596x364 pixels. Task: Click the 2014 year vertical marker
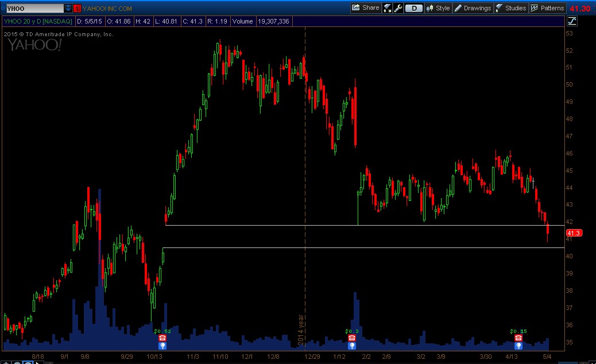(301, 330)
